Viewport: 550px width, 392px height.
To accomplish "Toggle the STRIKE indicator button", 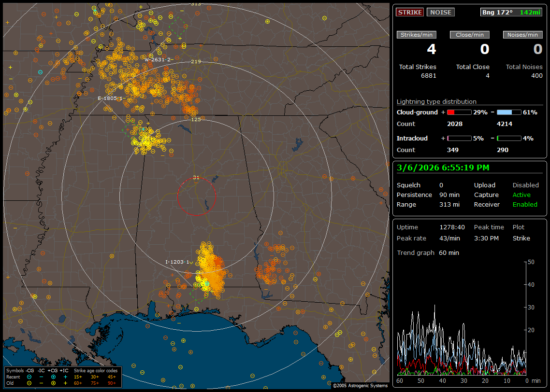I will tap(410, 12).
